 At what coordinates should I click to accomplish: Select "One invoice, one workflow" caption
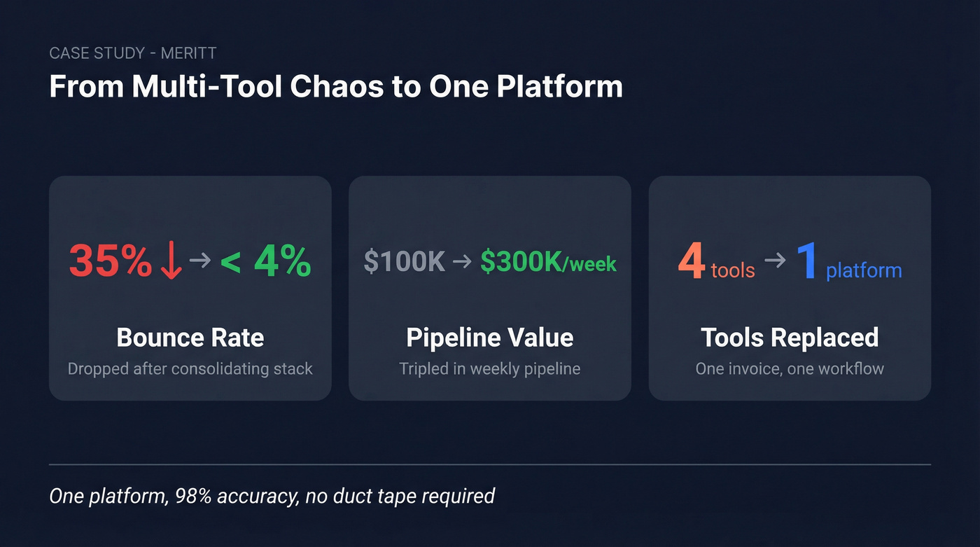(x=790, y=368)
